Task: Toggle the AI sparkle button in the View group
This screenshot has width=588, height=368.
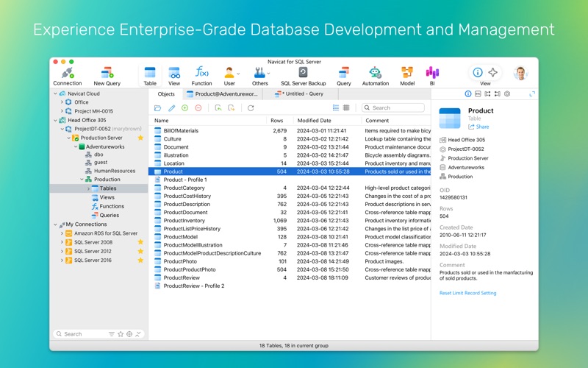Action: (492, 72)
